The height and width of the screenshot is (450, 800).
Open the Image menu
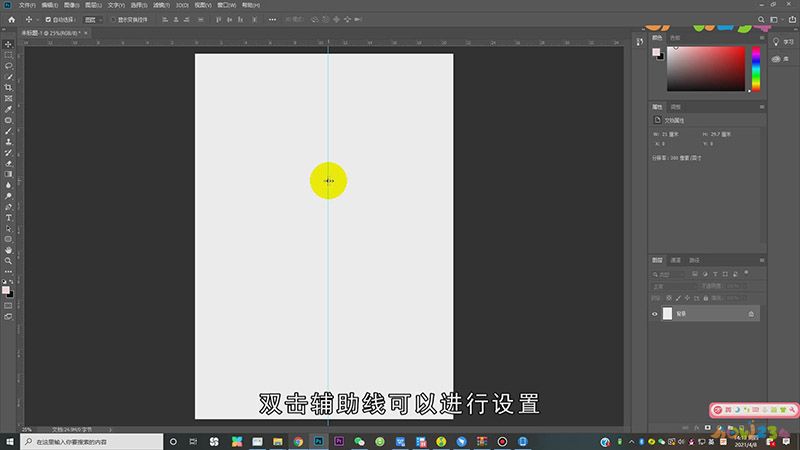71,5
